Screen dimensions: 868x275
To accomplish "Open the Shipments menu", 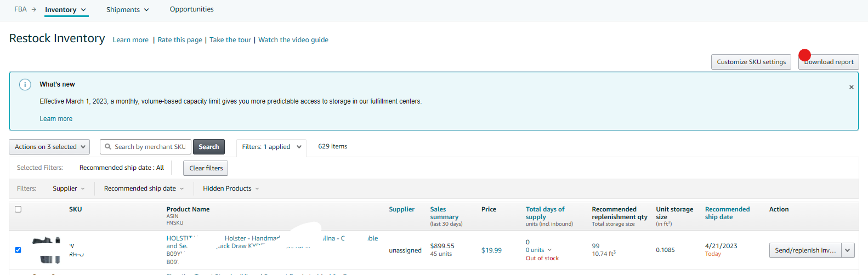I will [127, 10].
